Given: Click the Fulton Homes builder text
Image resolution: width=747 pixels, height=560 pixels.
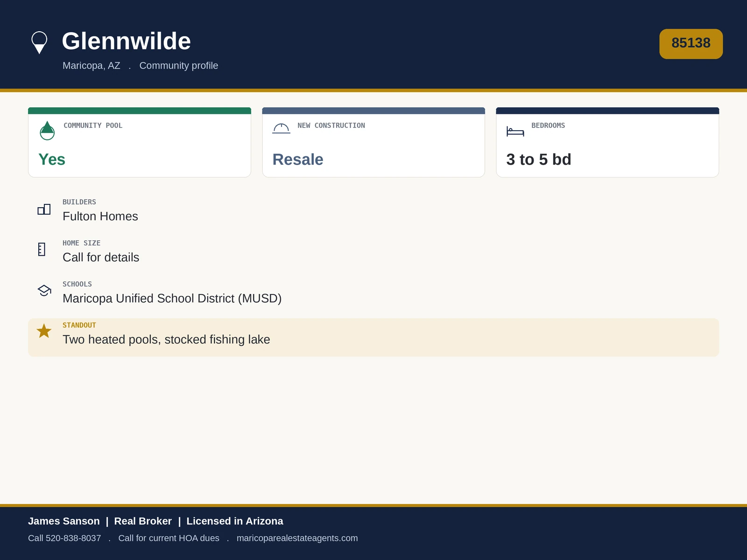Looking at the screenshot, I should [100, 217].
